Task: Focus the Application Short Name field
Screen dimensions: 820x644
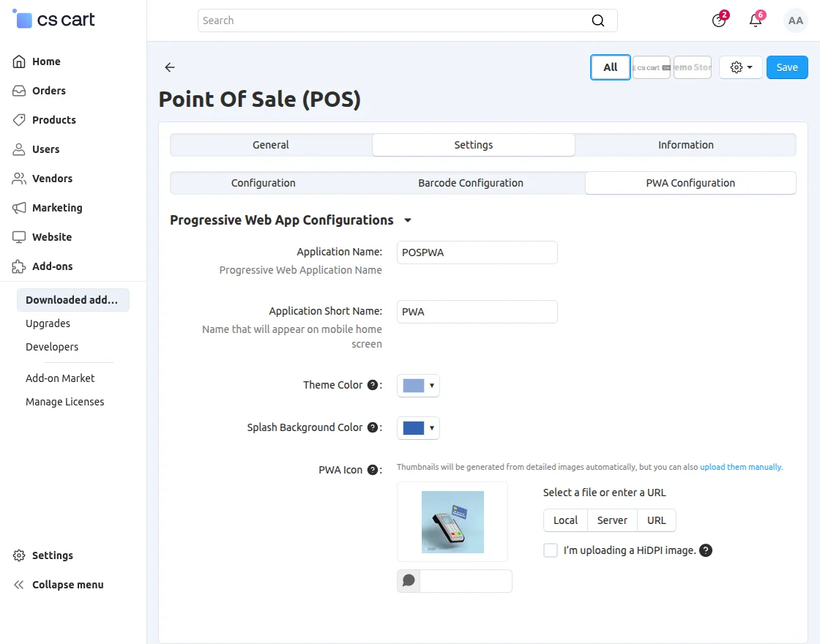Action: click(x=477, y=312)
